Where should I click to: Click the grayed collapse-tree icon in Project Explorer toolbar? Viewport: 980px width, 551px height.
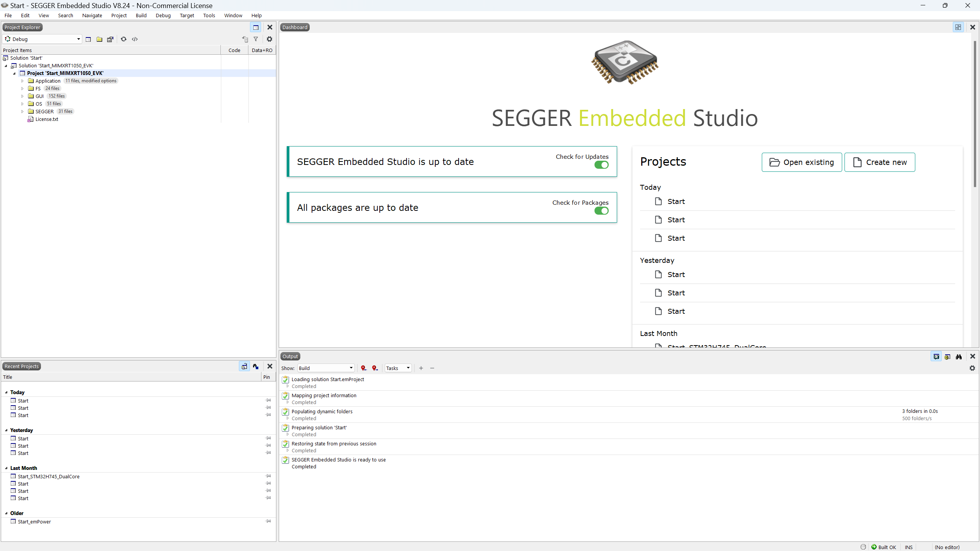coord(245,39)
